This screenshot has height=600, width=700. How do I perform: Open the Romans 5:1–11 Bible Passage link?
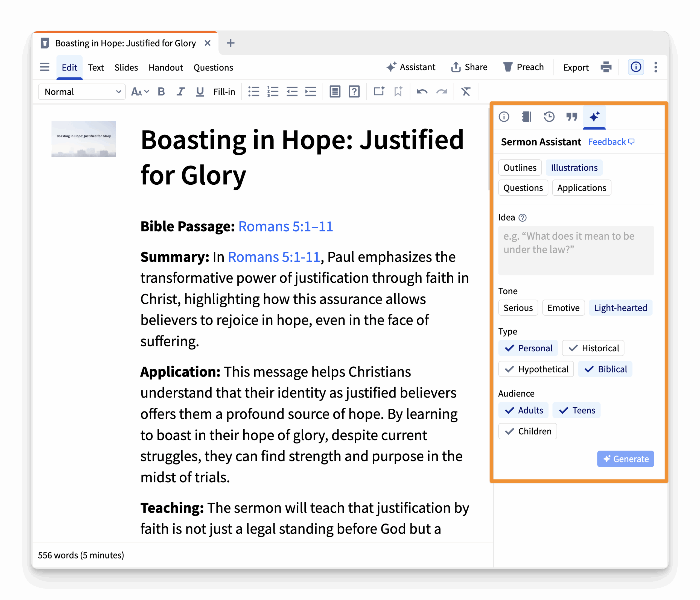285,226
